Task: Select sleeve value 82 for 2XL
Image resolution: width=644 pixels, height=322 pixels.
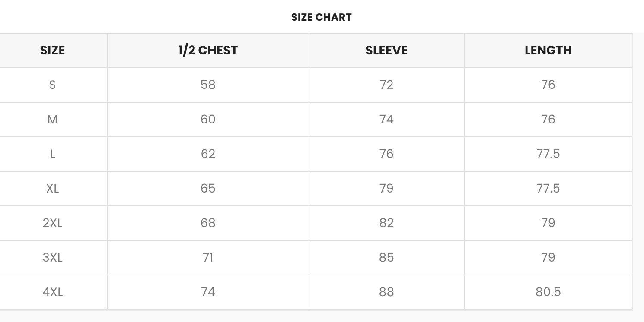Action: [386, 223]
